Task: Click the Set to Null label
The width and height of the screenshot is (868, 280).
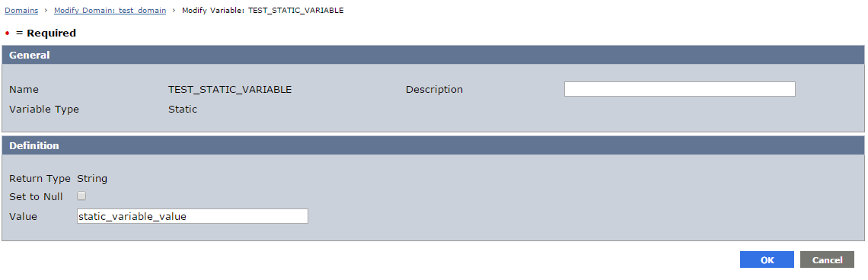Action: (x=36, y=196)
